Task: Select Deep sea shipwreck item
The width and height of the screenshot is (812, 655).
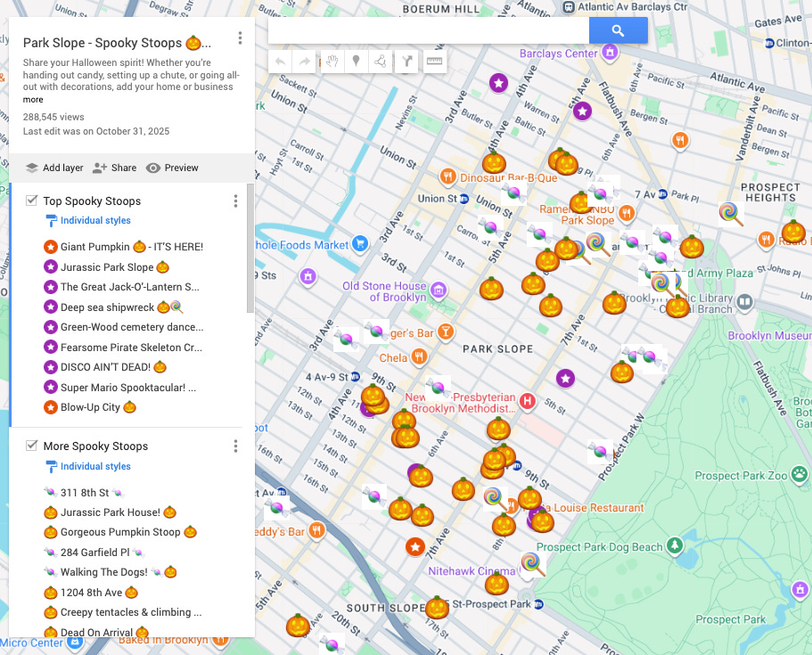Action: coord(114,307)
